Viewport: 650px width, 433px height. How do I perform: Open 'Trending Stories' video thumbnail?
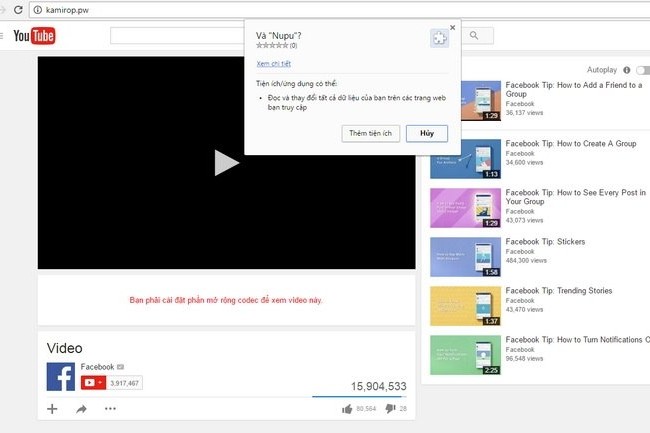coord(466,306)
